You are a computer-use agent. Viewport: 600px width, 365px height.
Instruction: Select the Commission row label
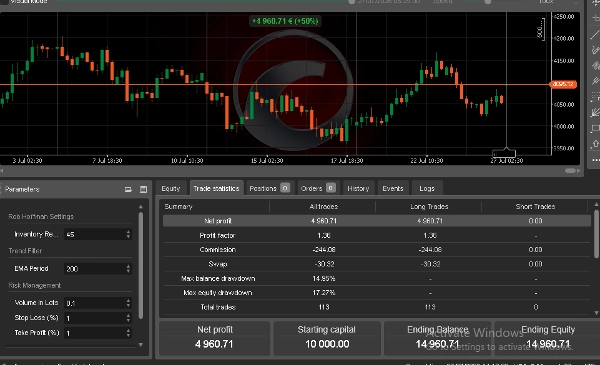click(x=217, y=249)
